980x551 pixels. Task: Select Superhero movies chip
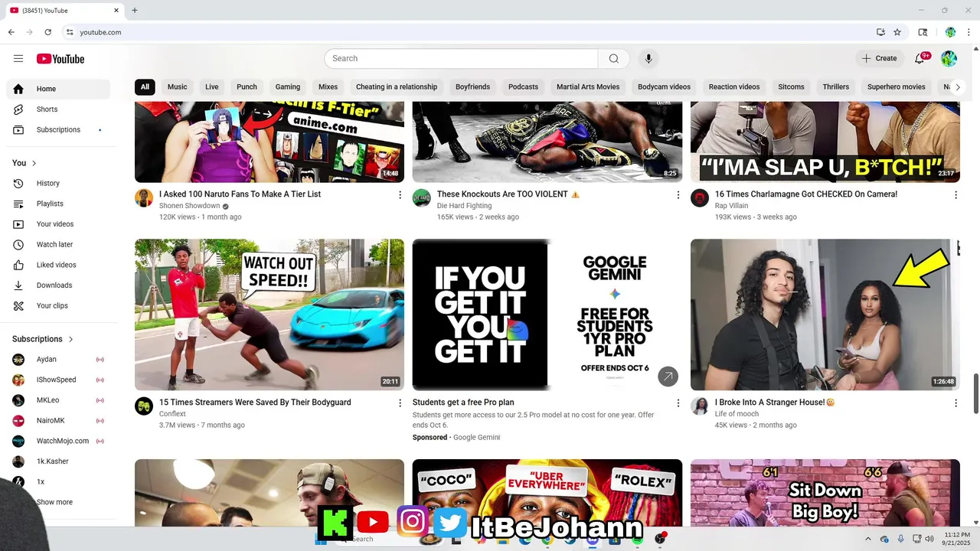point(896,87)
